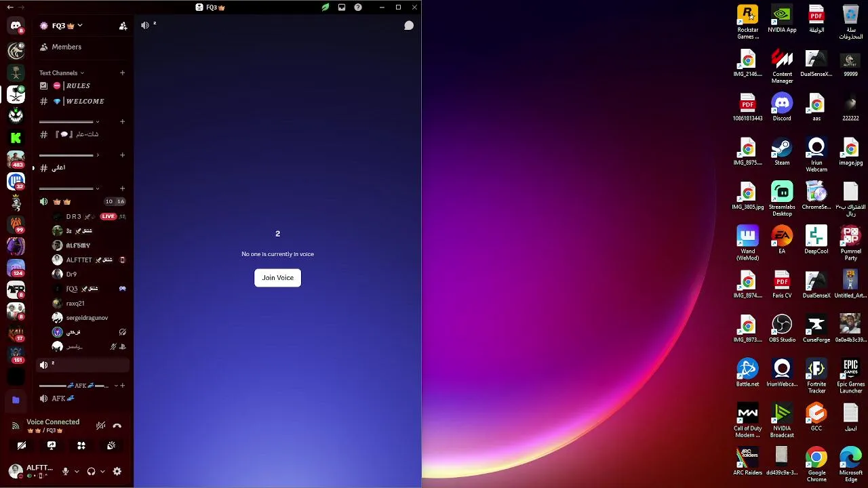The image size is (868, 488).
Task: Collapse the Text Channels category
Action: 62,73
